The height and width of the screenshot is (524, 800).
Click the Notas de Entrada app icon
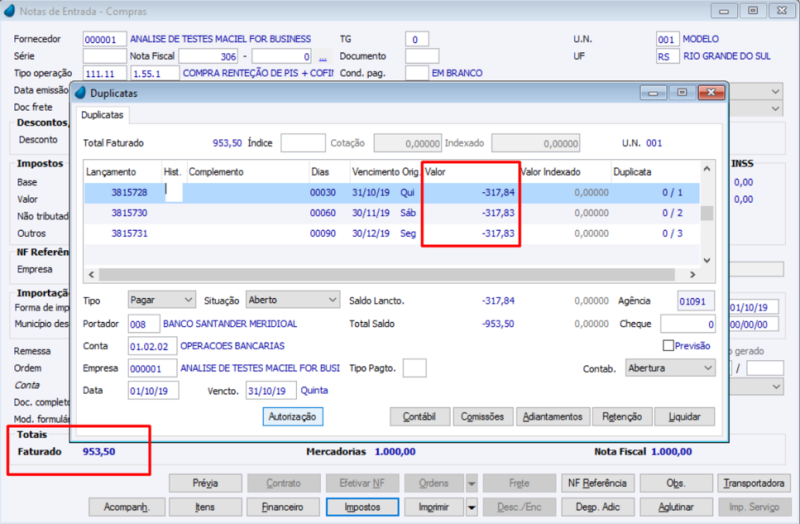coord(9,11)
